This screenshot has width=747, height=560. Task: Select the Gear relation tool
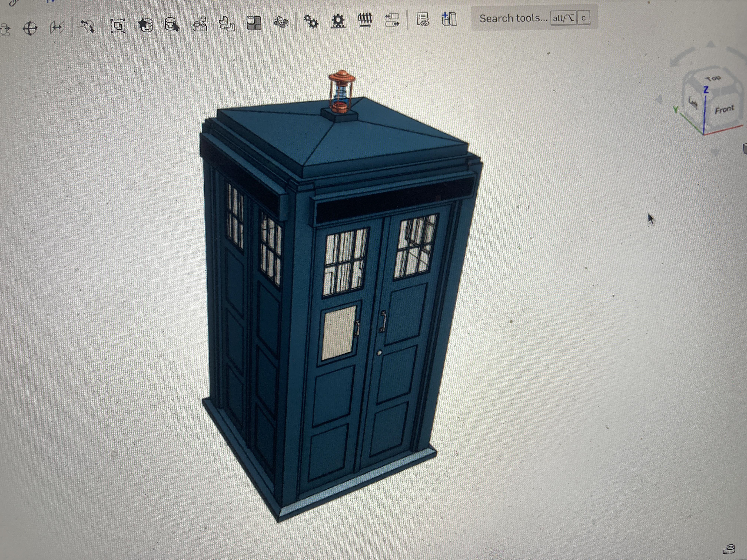[x=311, y=22]
